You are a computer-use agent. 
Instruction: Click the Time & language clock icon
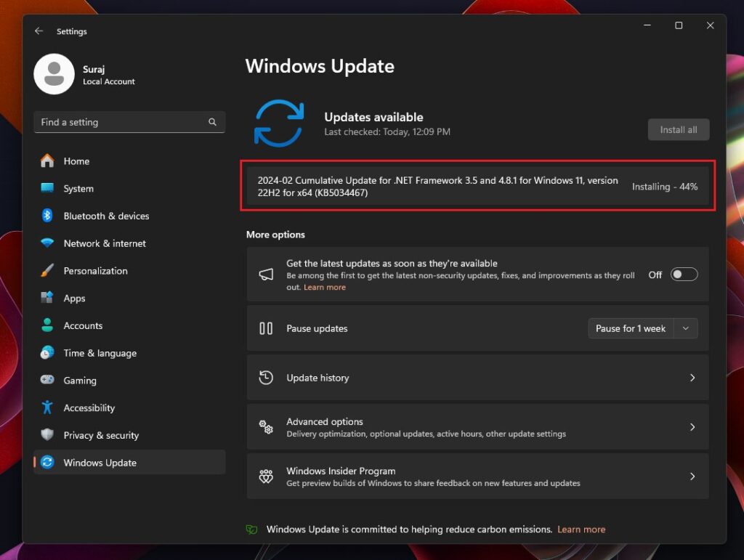click(47, 353)
